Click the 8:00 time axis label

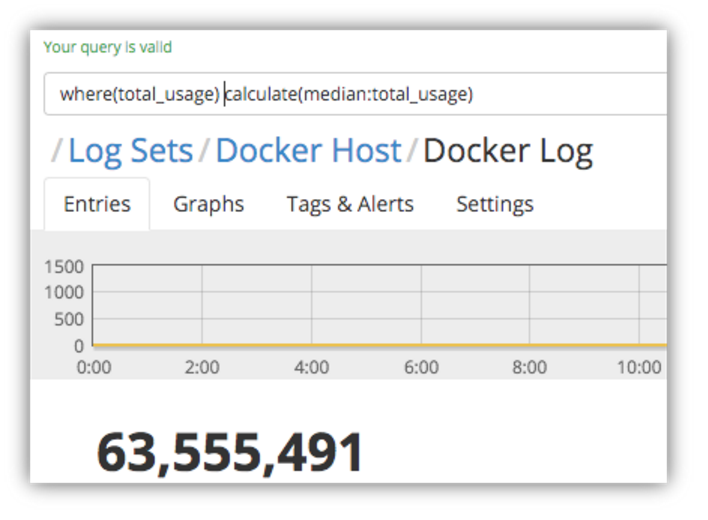(529, 367)
